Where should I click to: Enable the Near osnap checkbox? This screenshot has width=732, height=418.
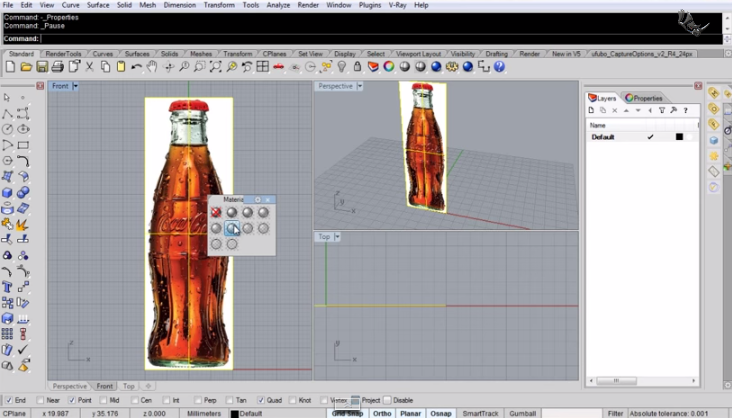click(40, 400)
